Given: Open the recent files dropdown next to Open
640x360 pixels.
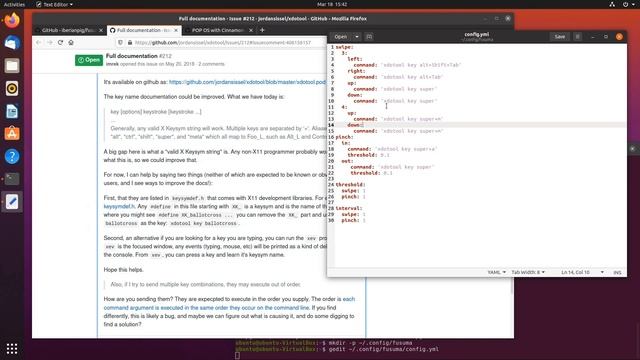Looking at the screenshot, I should tap(357, 37).
